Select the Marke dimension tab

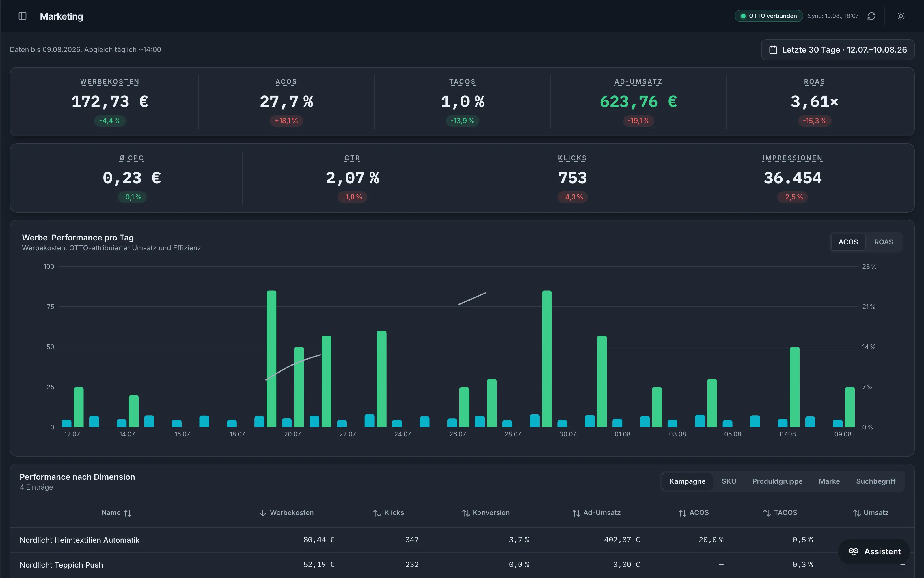tap(829, 481)
